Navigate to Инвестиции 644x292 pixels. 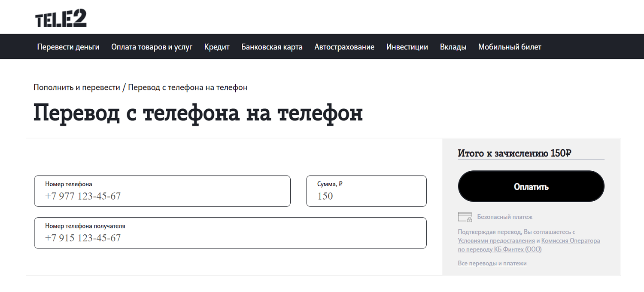[x=407, y=47]
